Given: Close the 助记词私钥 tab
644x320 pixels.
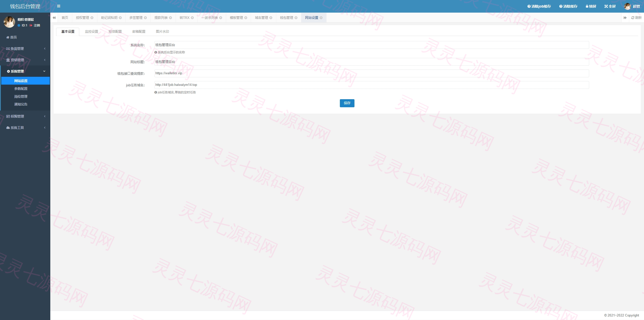Looking at the screenshot, I should [120, 18].
